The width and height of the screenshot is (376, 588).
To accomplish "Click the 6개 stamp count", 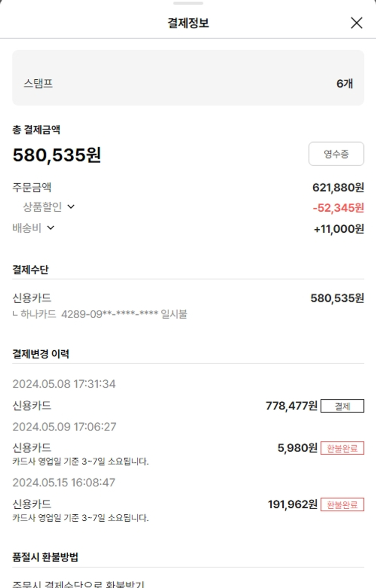I will point(344,83).
